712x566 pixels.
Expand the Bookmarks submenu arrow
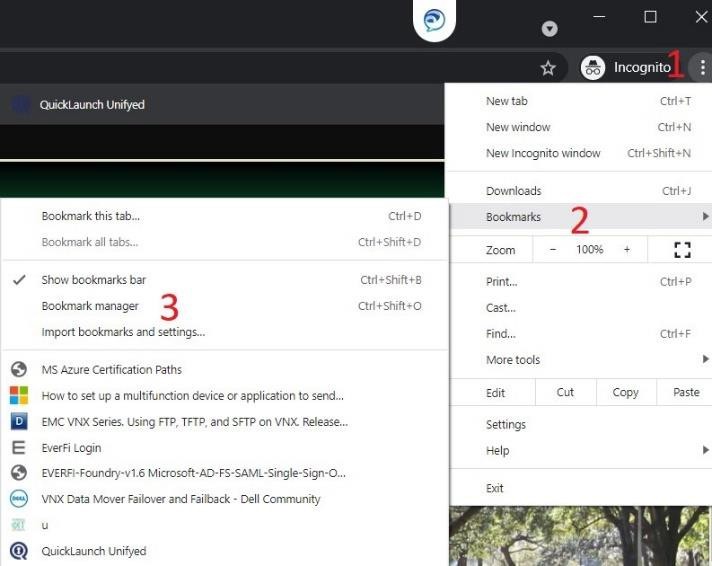point(705,216)
